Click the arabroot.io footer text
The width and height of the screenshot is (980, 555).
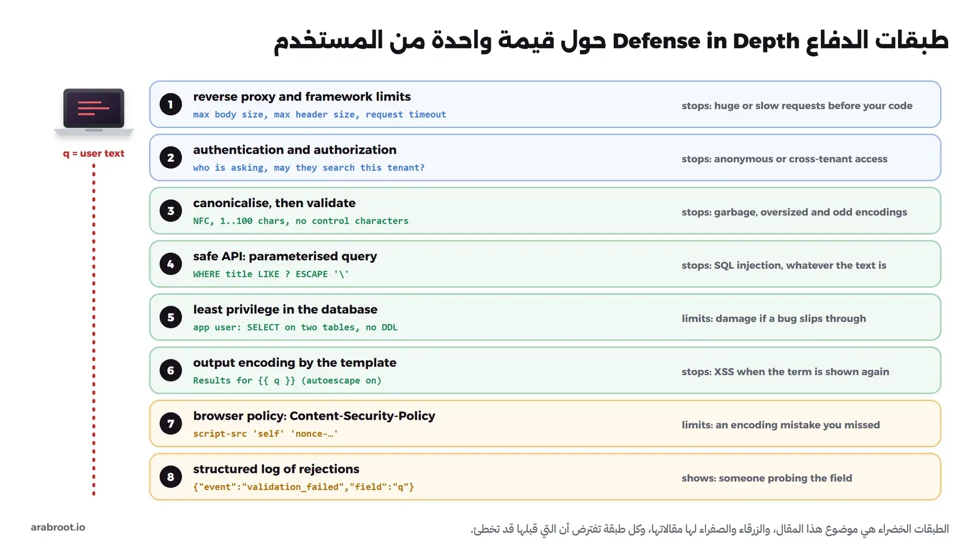coord(58,527)
